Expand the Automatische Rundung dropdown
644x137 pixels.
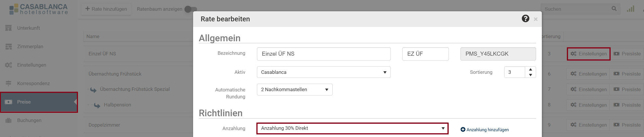(294, 90)
